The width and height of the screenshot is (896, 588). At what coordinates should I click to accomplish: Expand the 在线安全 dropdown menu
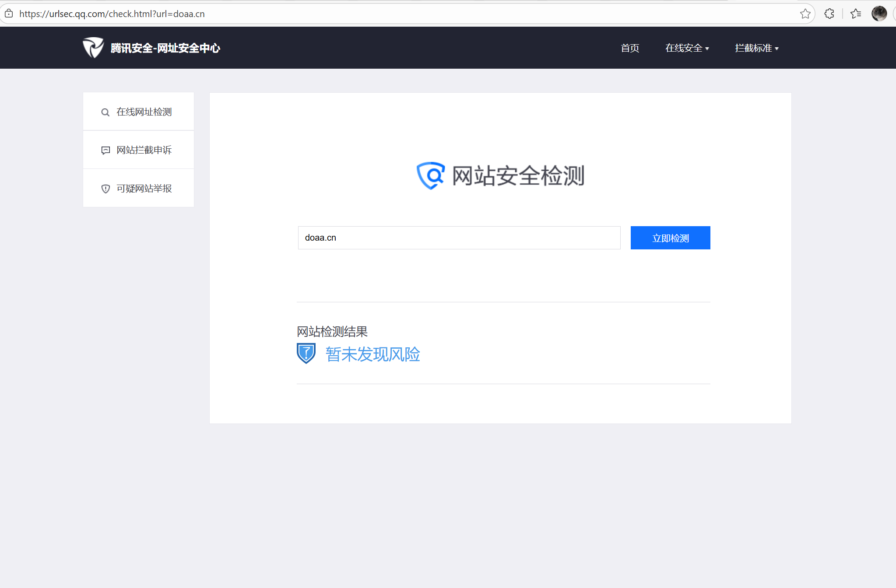click(x=687, y=48)
